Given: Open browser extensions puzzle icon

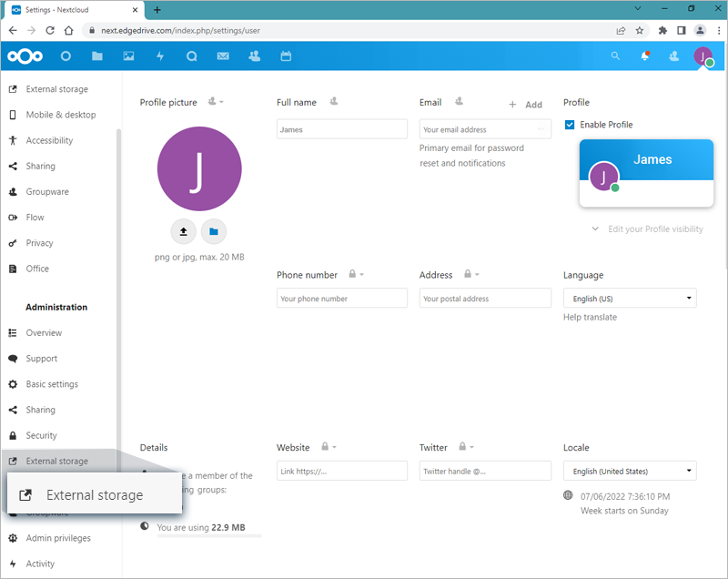Looking at the screenshot, I should [x=662, y=31].
